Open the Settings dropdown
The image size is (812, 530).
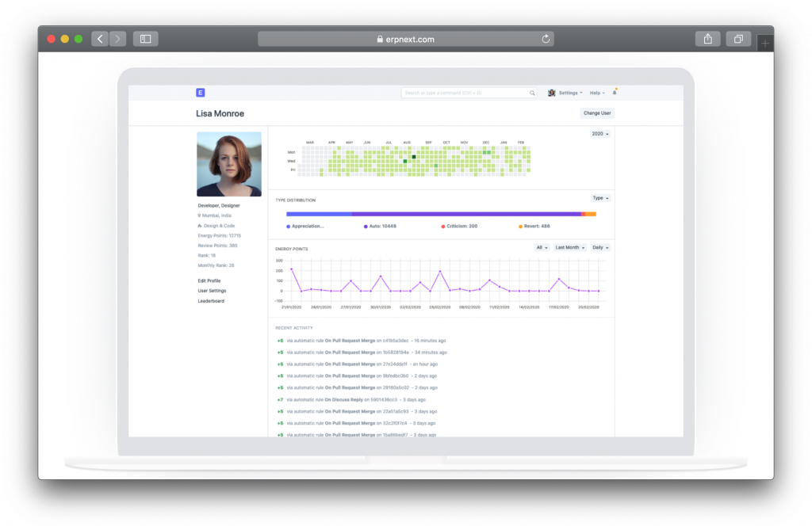click(570, 93)
